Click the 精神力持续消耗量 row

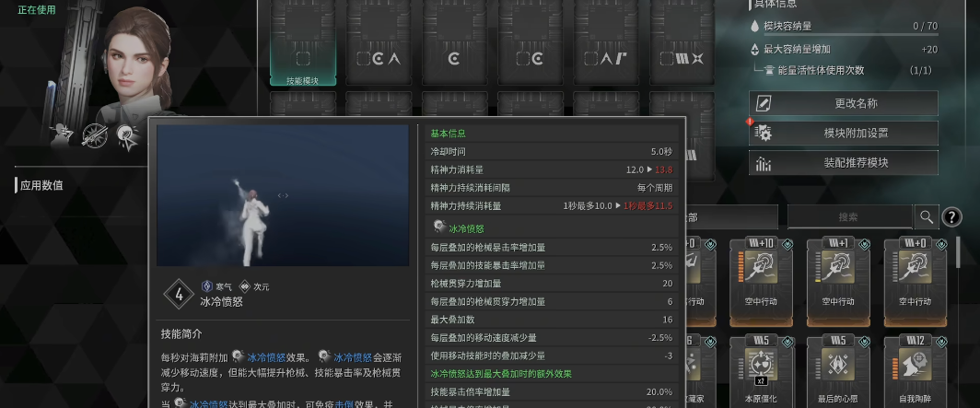tap(552, 205)
